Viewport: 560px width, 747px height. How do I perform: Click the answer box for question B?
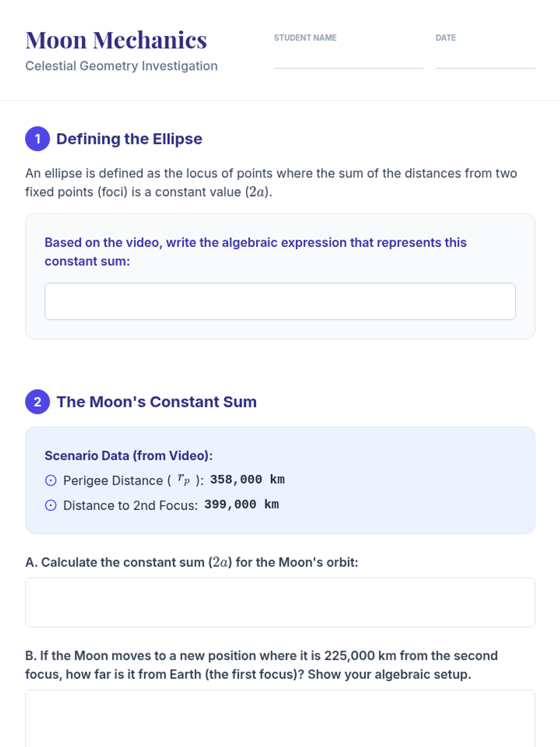point(280,719)
